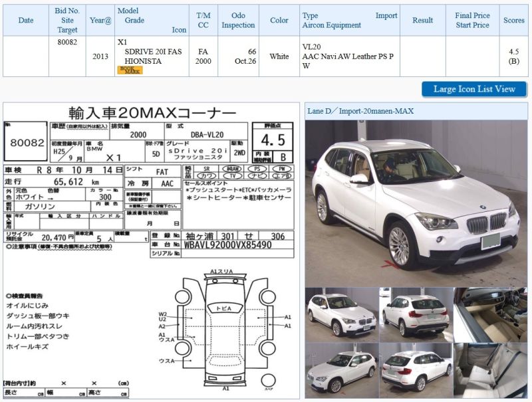
Task: Click model code DBA-VL20 on sheet
Action: pos(207,135)
